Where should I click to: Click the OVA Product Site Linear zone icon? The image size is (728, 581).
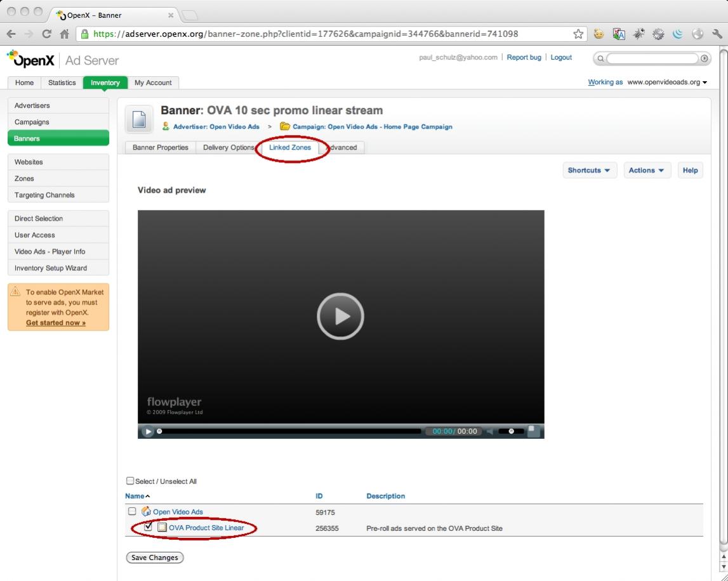point(162,528)
